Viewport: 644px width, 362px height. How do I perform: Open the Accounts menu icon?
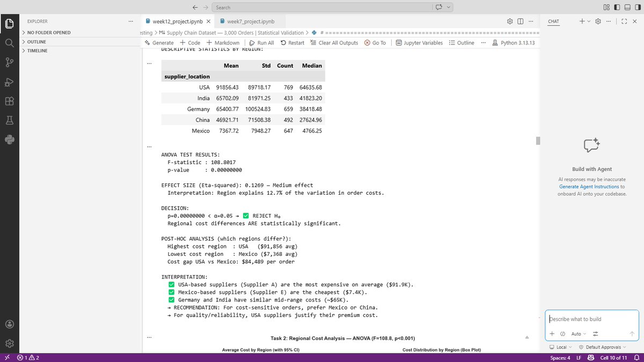pyautogui.click(x=9, y=324)
